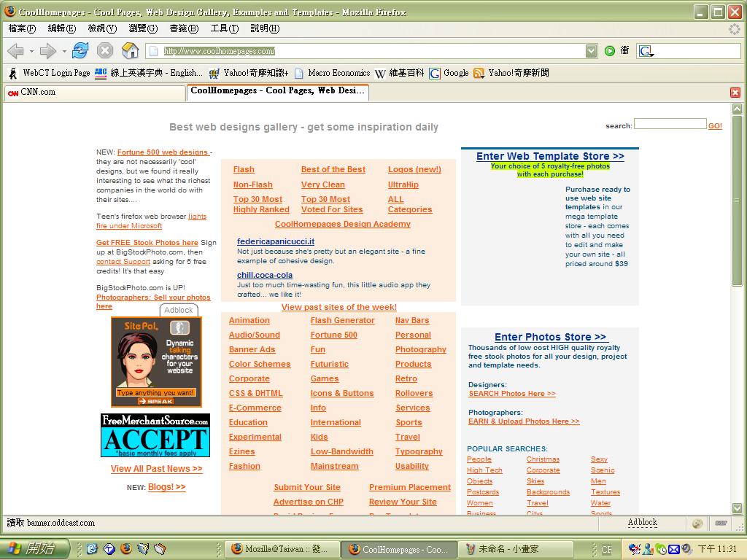Click the green Go button beside address bar
Screen dimensions: 747x560
pos(609,51)
